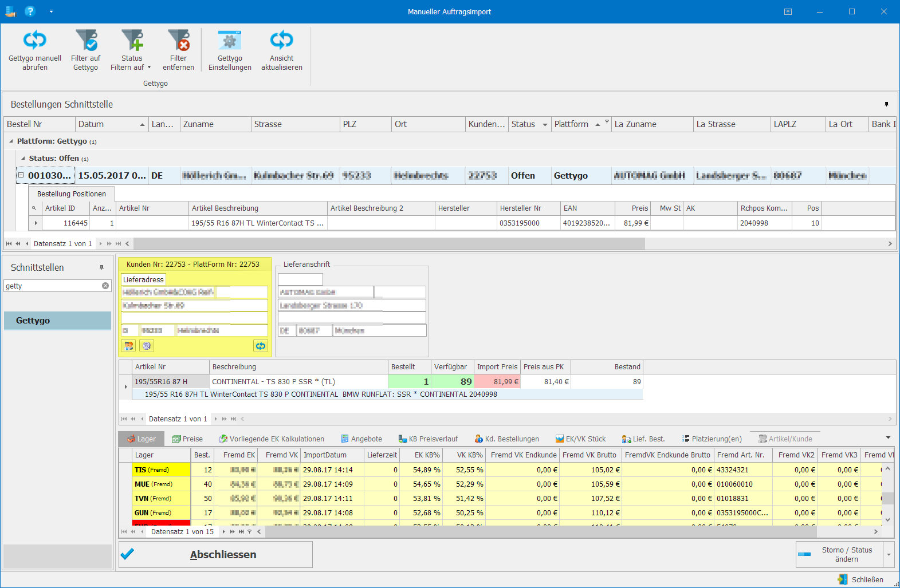Go to next record in article navigator
Image resolution: width=900 pixels, height=588 pixels.
(216, 419)
